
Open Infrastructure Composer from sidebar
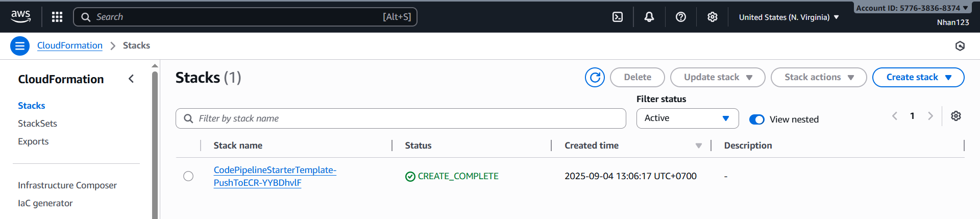[x=67, y=185]
